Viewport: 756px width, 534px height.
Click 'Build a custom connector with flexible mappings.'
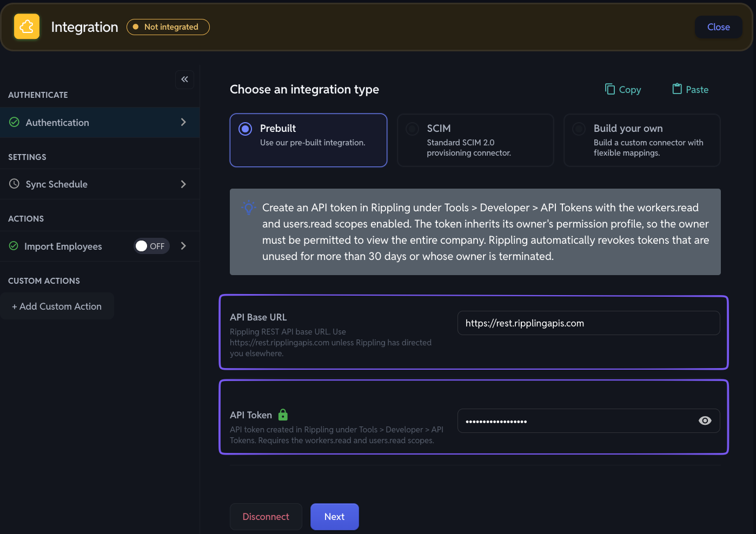pyautogui.click(x=648, y=148)
